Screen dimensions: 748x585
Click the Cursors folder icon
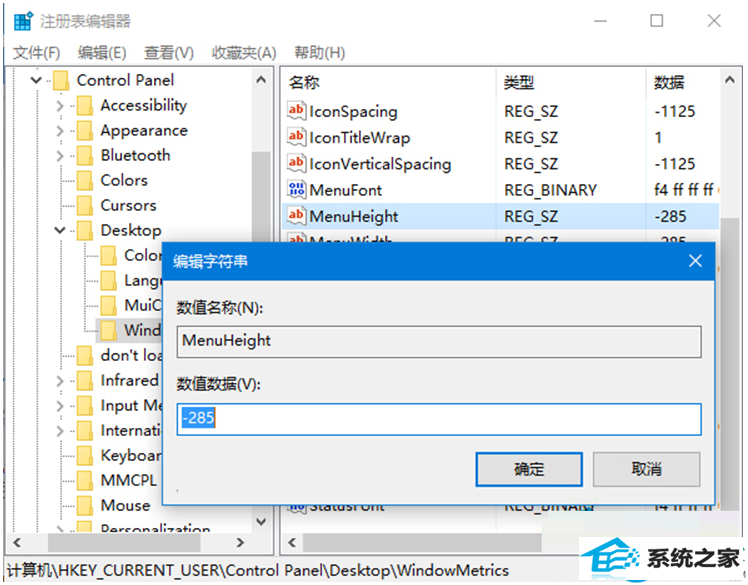click(x=85, y=206)
